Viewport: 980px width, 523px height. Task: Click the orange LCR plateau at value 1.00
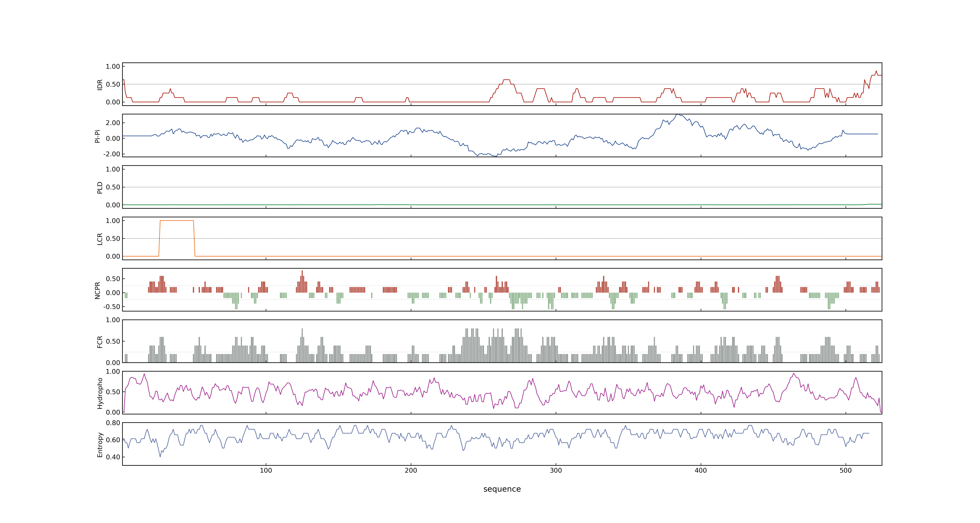click(177, 220)
